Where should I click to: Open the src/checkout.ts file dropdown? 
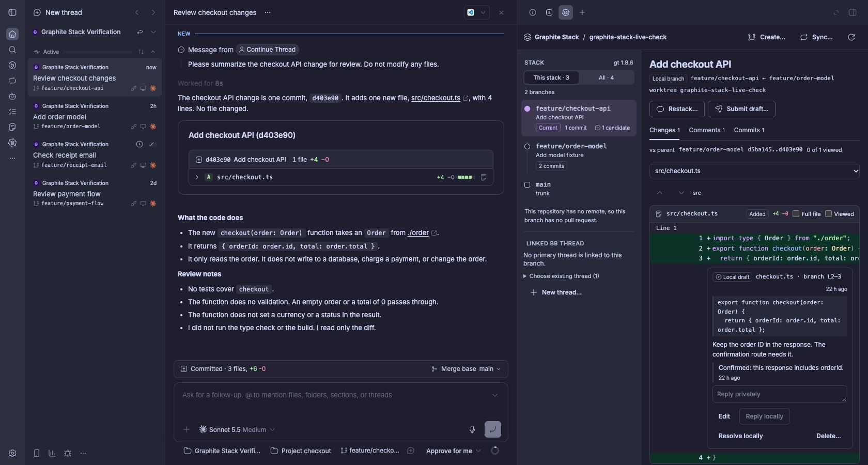pos(754,171)
